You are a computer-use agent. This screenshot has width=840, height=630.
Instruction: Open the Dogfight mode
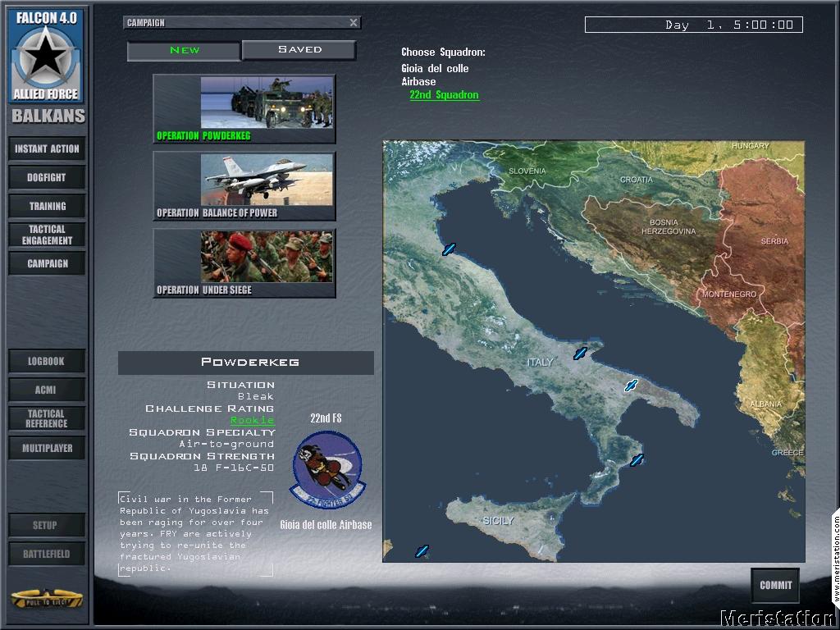coord(46,177)
